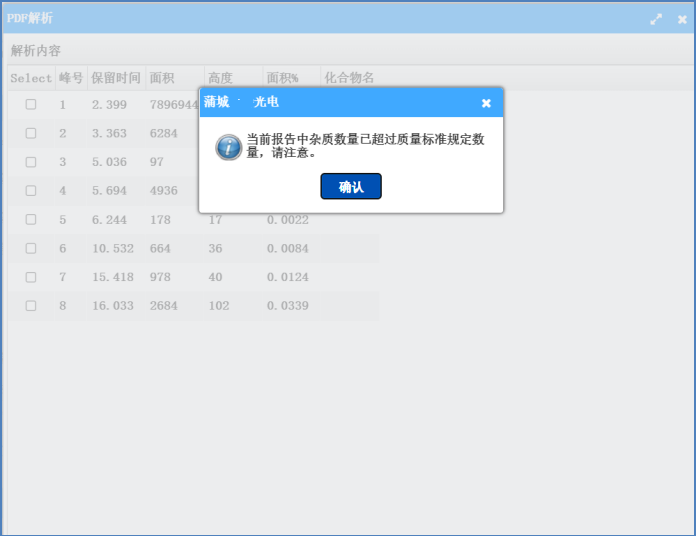
Task: Click retention time cell 10.532
Action: (112, 248)
